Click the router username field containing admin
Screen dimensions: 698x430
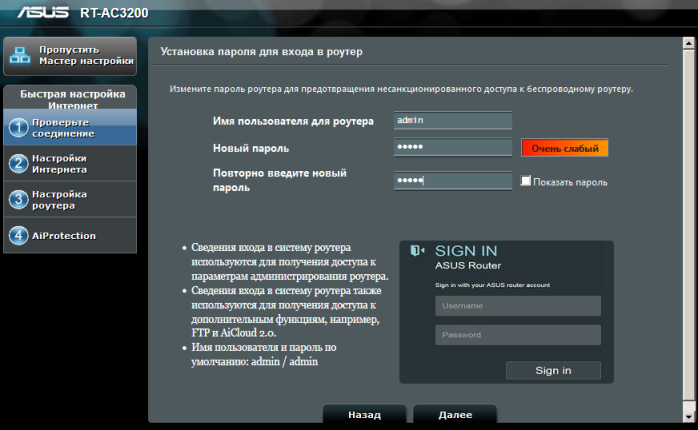[x=453, y=120]
